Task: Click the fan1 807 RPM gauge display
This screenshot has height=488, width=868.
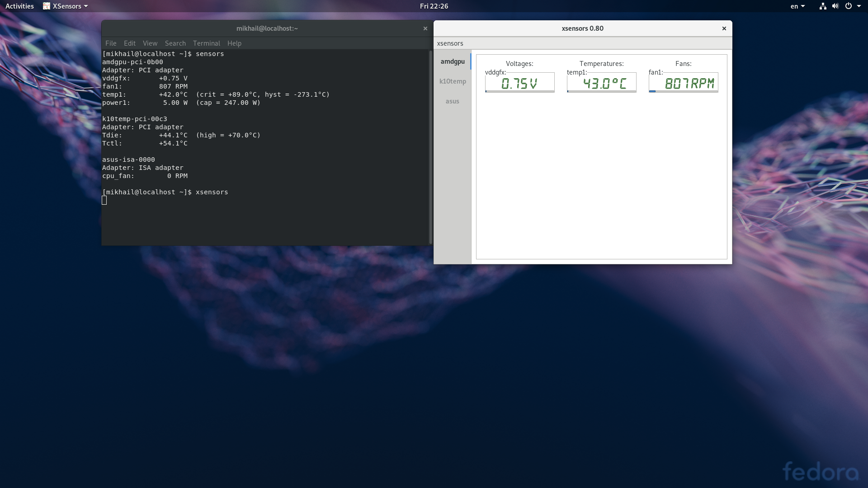Action: point(683,83)
